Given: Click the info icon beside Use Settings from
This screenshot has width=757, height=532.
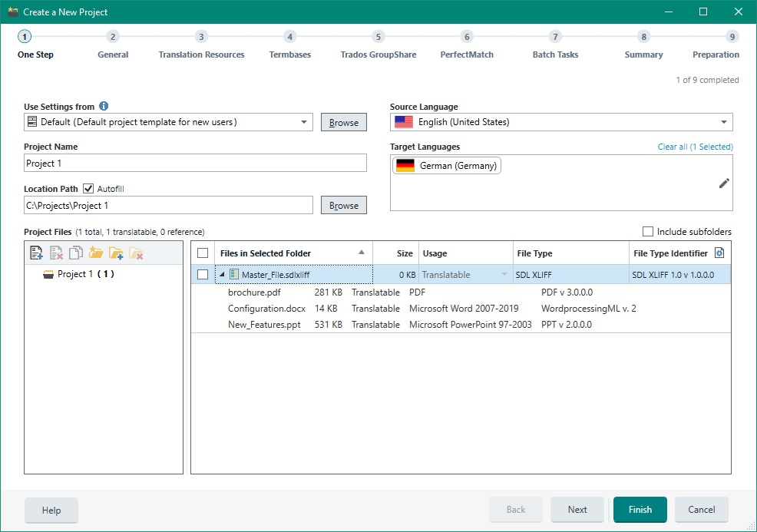Looking at the screenshot, I should point(104,107).
